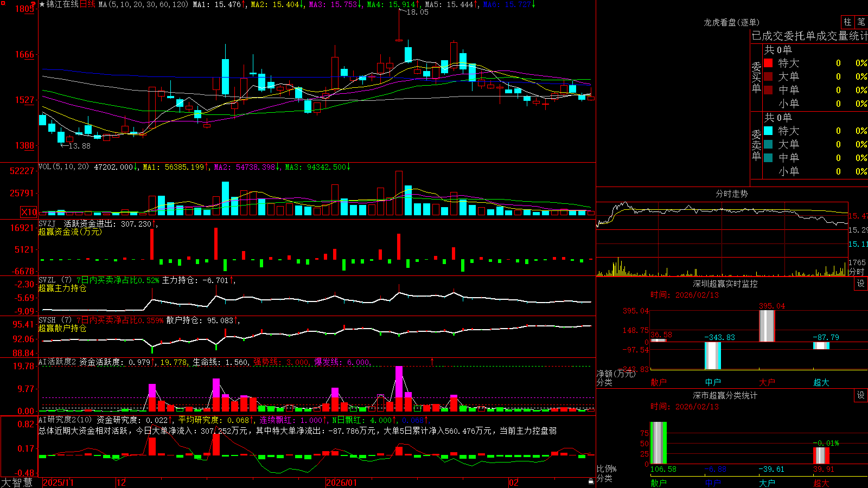
Task: Click the 2026/01 date on time axis
Action: coord(342,483)
